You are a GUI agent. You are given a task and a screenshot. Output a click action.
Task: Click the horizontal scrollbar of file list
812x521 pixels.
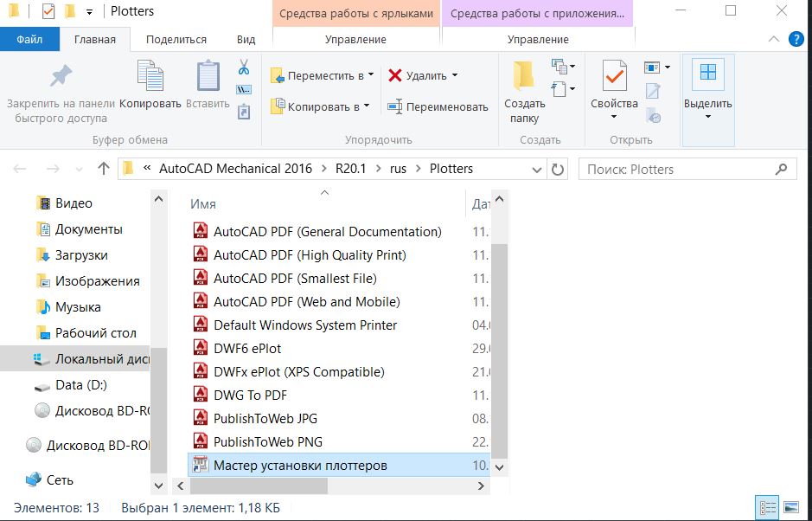click(259, 486)
